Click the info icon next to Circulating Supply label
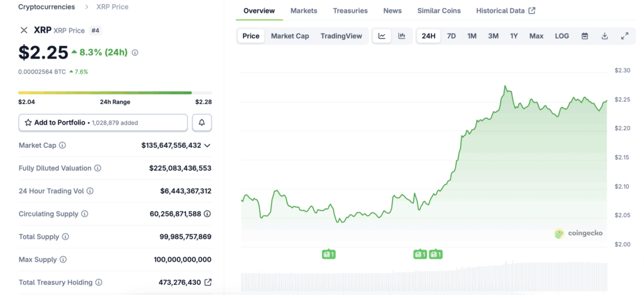Viewport: 644px width, 295px height. pos(84,214)
